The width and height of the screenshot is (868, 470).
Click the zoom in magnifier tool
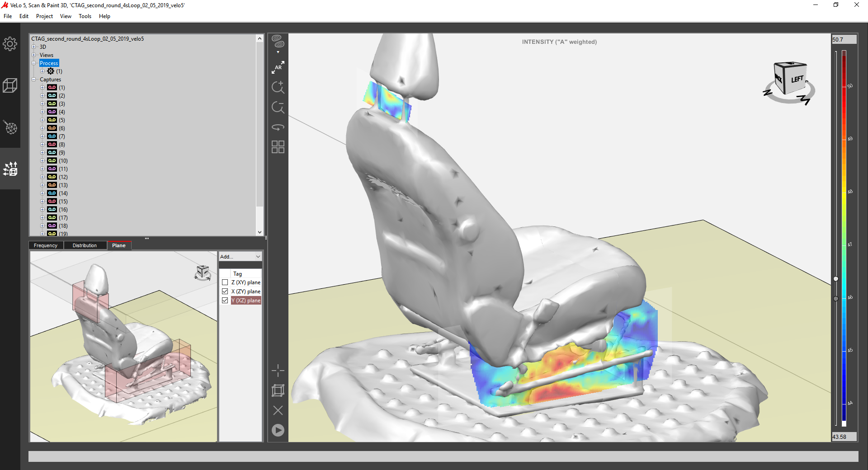click(x=278, y=87)
